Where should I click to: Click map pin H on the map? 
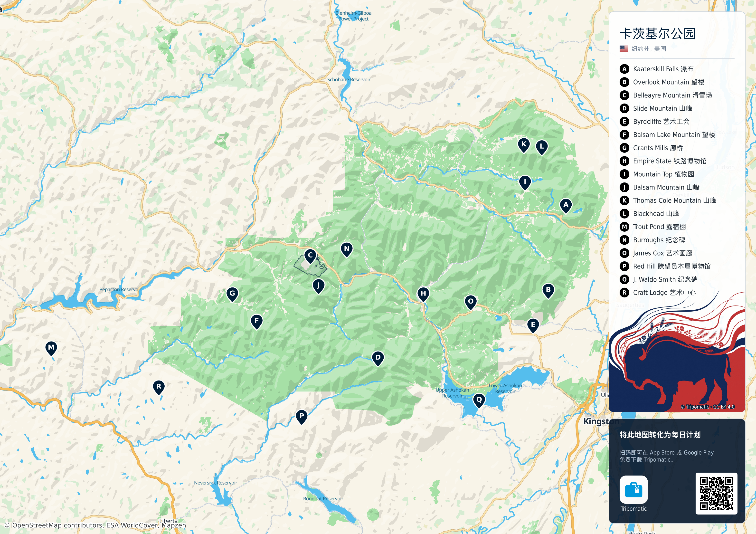pyautogui.click(x=424, y=294)
